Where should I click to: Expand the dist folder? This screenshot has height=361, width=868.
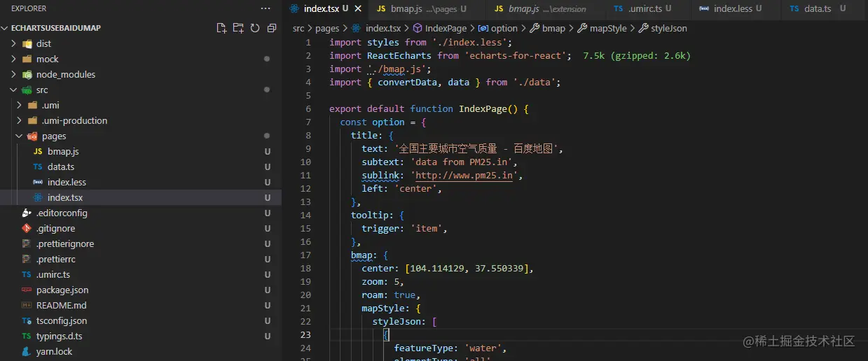(14, 43)
